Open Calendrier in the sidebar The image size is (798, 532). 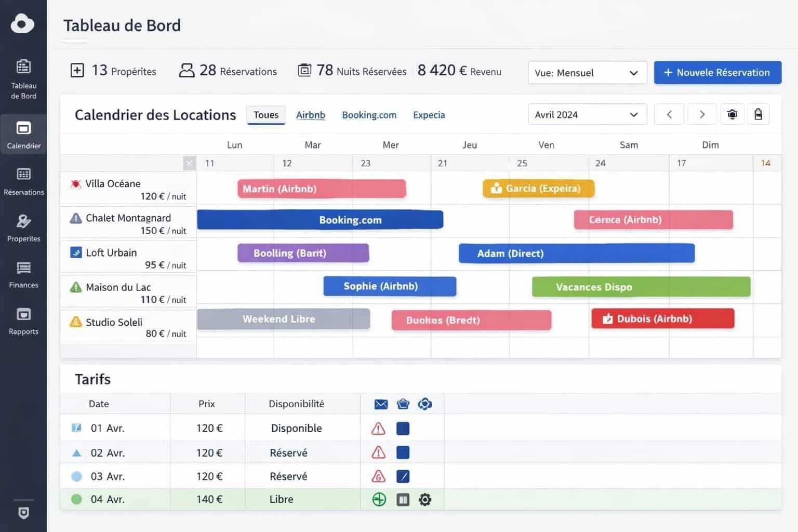[x=23, y=135]
